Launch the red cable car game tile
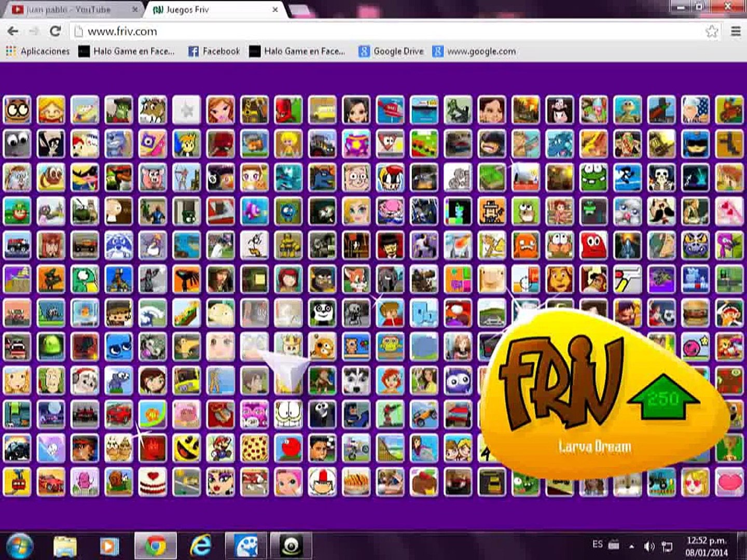Image resolution: width=747 pixels, height=560 pixels. [x=17, y=482]
